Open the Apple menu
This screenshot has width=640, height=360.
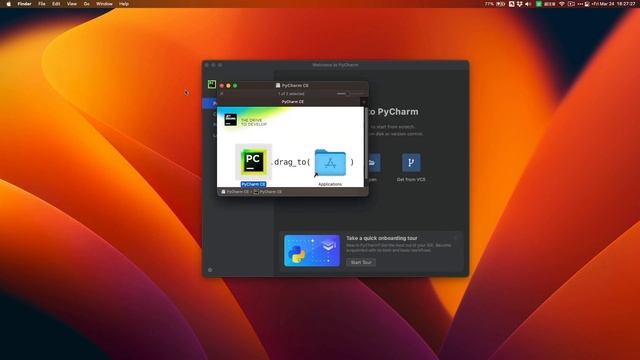[x=8, y=4]
